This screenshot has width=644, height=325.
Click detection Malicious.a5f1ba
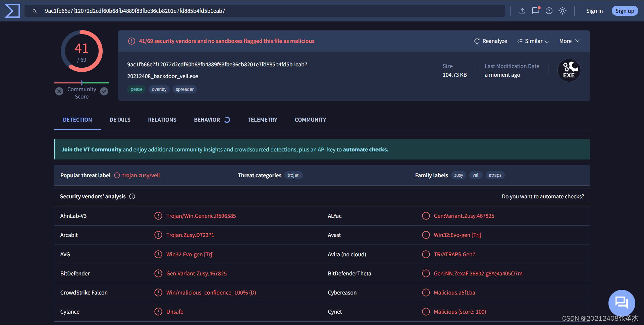(x=454, y=292)
